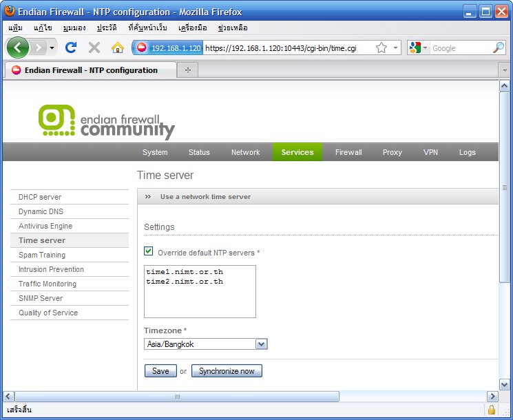Open the แก้ไข (Edit) menu
513x420 pixels.
[43, 28]
